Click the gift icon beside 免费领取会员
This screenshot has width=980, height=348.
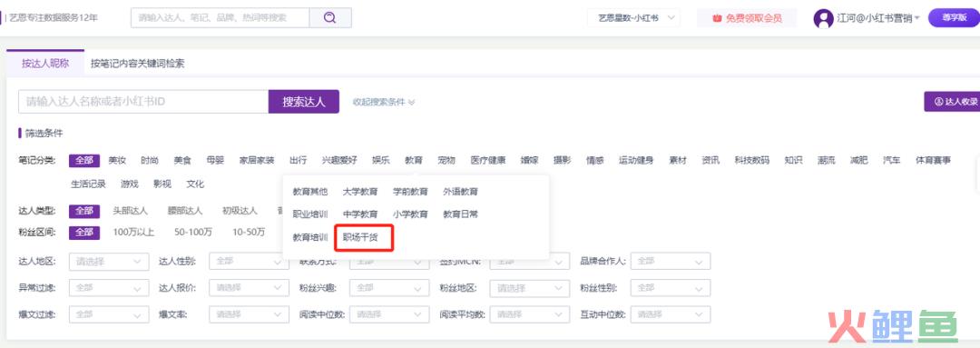(717, 18)
